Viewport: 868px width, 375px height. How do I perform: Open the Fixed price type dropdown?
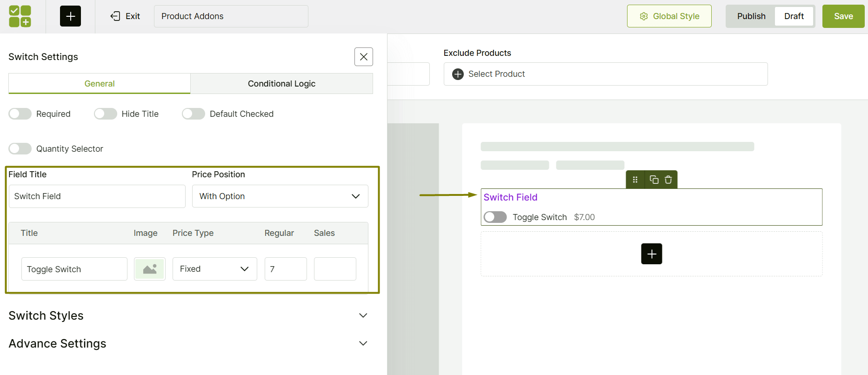[x=214, y=269]
